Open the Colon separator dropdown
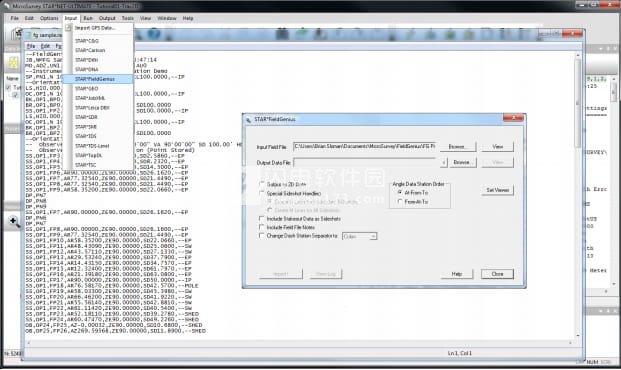Screen dimensions: 621x370 pos(359,236)
